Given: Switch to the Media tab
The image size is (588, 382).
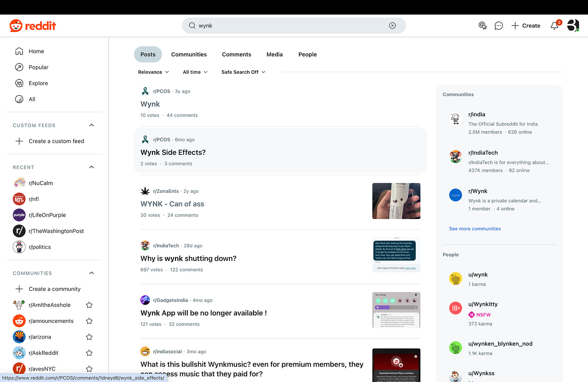Looking at the screenshot, I should pyautogui.click(x=275, y=54).
